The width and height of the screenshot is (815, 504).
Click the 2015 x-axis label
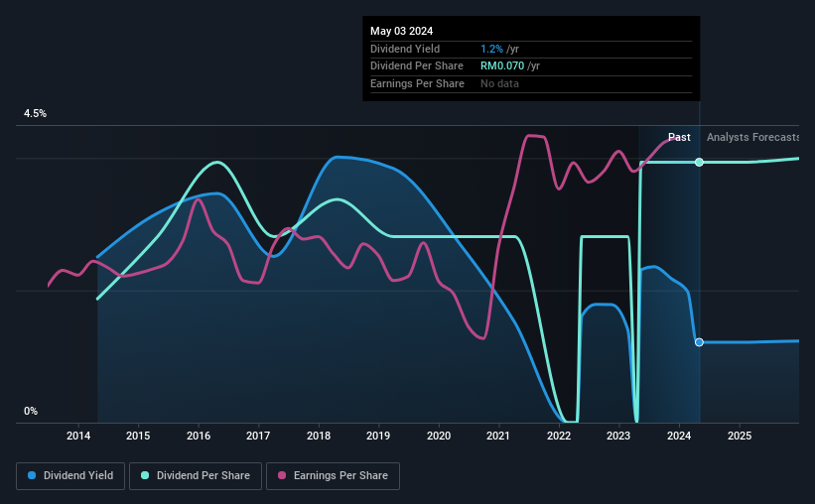click(x=138, y=436)
